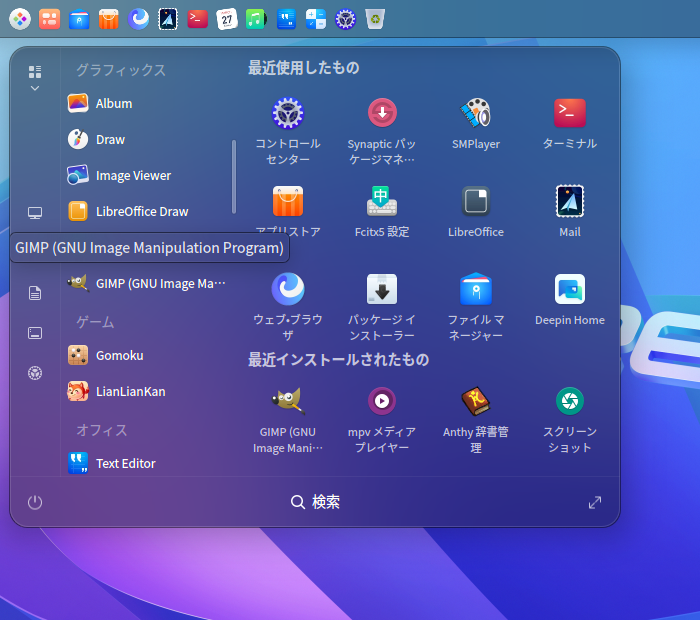The width and height of the screenshot is (700, 620).
Task: Open GIMP in recently installed
Action: point(288,420)
